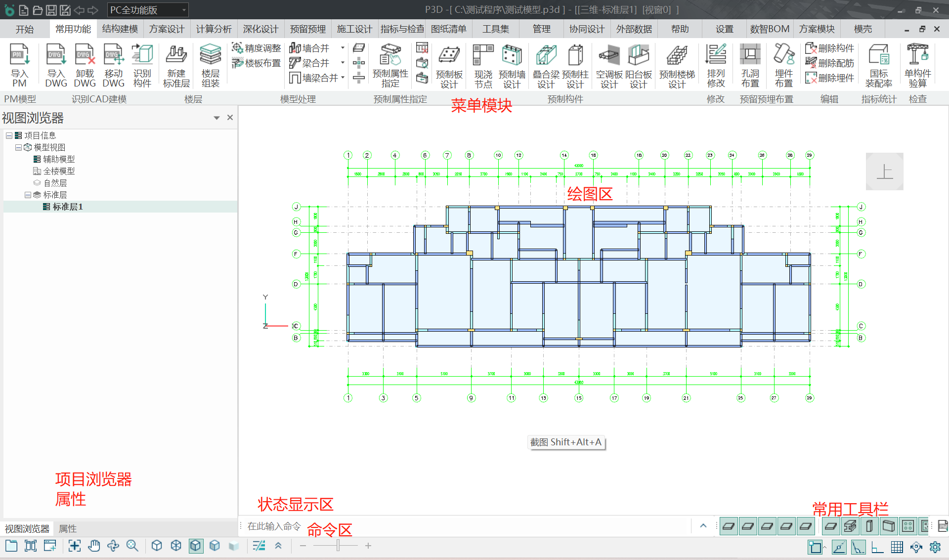The image size is (949, 560).
Task: Collapse the 模型视图 tree node
Action: tap(18, 147)
